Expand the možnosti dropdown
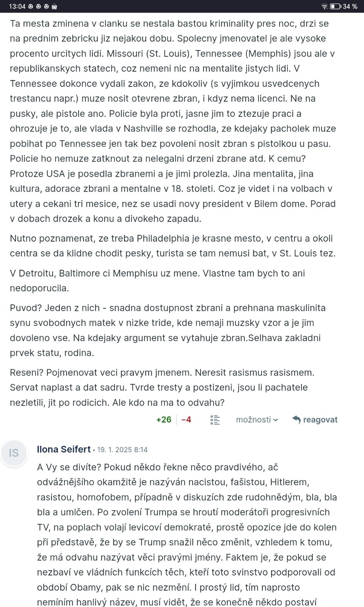 pyautogui.click(x=257, y=420)
